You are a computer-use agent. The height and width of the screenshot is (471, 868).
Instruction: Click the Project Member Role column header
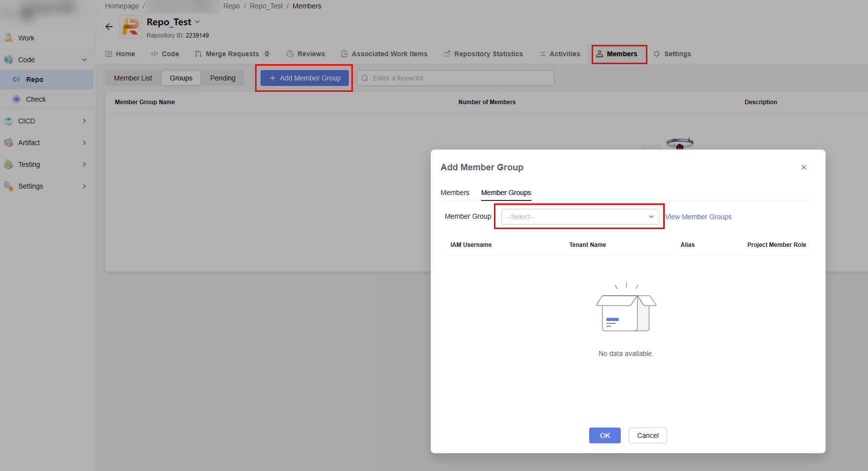[777, 245]
